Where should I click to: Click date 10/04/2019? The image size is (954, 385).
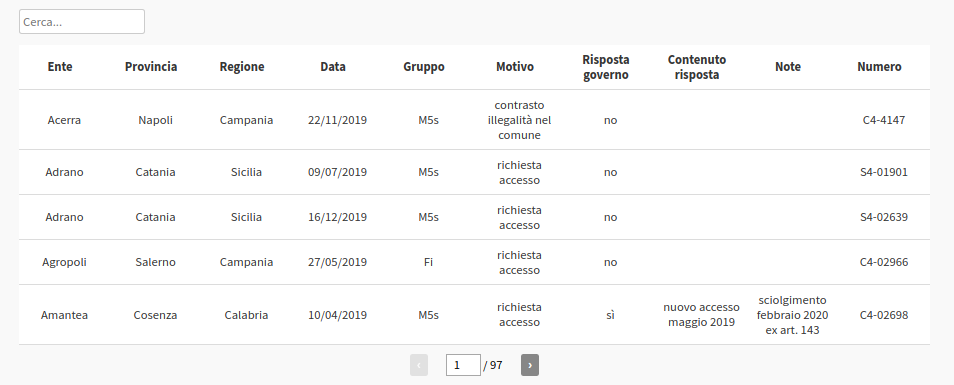coord(338,315)
